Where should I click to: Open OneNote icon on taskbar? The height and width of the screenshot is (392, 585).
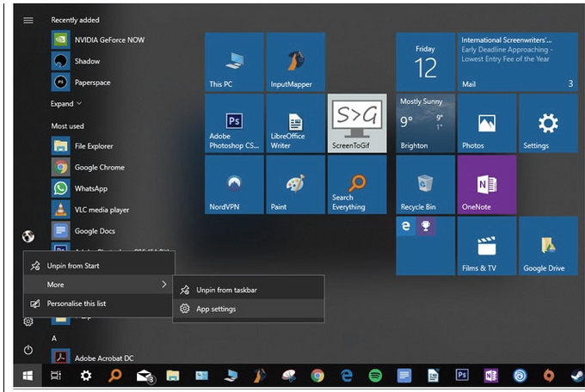tap(490, 376)
